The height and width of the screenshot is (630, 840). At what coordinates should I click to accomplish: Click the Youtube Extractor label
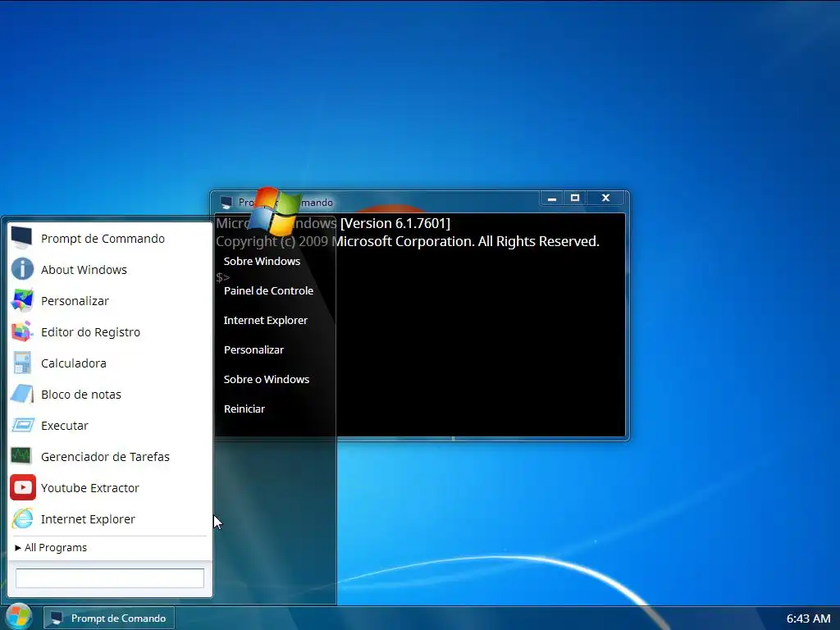pyautogui.click(x=90, y=487)
